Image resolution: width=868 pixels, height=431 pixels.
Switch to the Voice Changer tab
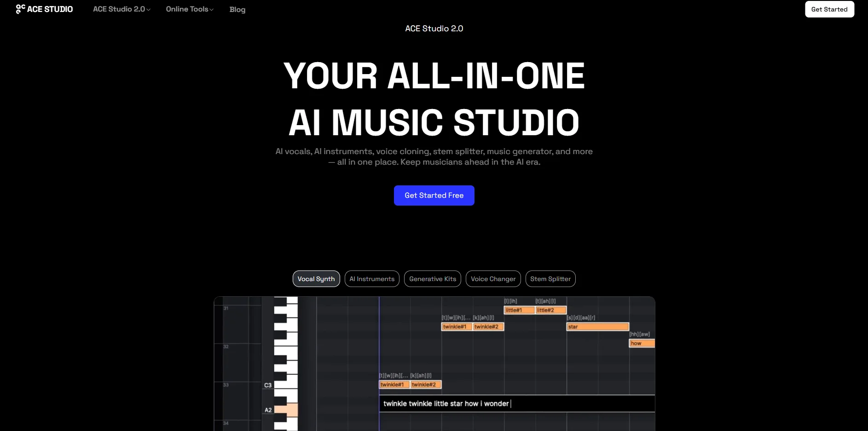[493, 279]
